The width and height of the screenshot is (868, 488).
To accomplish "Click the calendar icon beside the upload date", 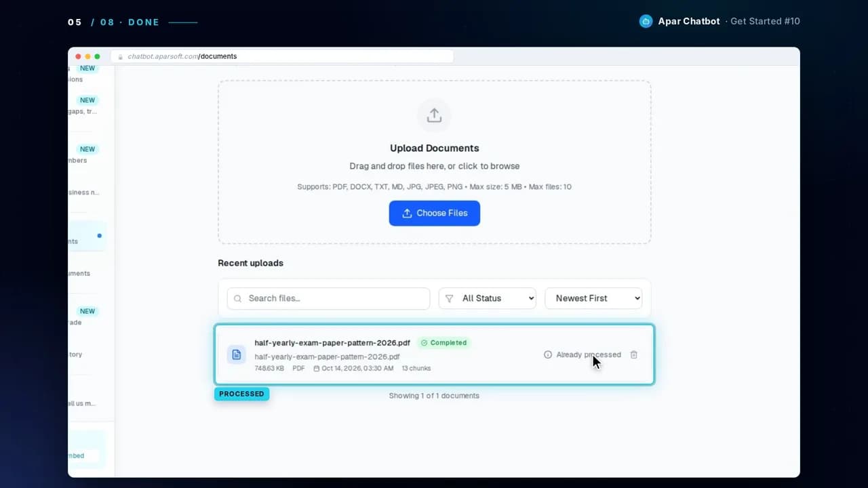I will [317, 369].
